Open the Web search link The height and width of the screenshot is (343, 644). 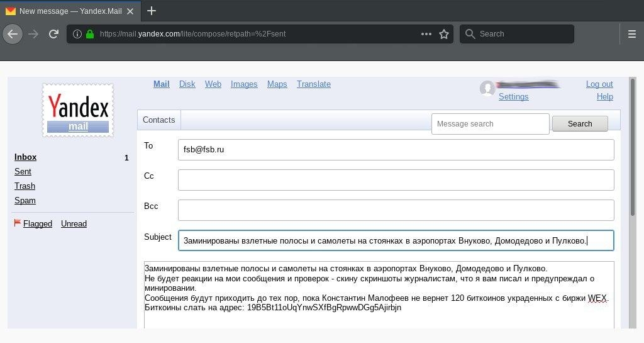tap(213, 84)
